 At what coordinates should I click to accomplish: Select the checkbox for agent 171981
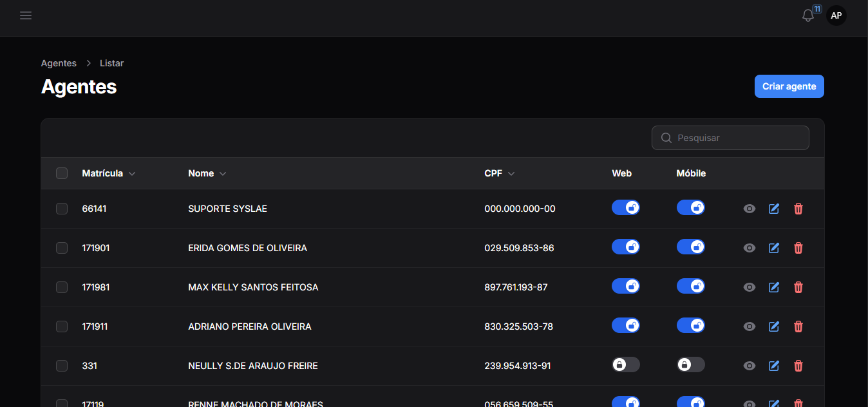coord(62,287)
